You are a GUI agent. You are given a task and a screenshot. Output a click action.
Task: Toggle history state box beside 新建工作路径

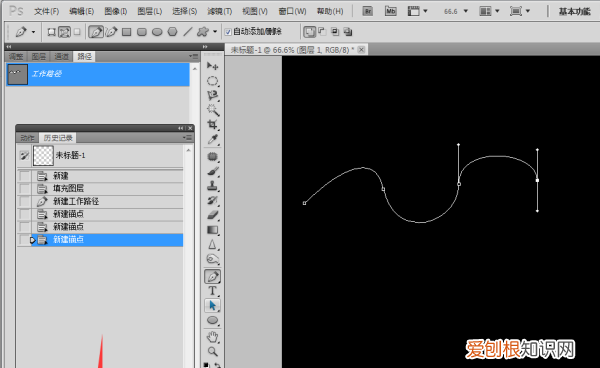pyautogui.click(x=24, y=201)
